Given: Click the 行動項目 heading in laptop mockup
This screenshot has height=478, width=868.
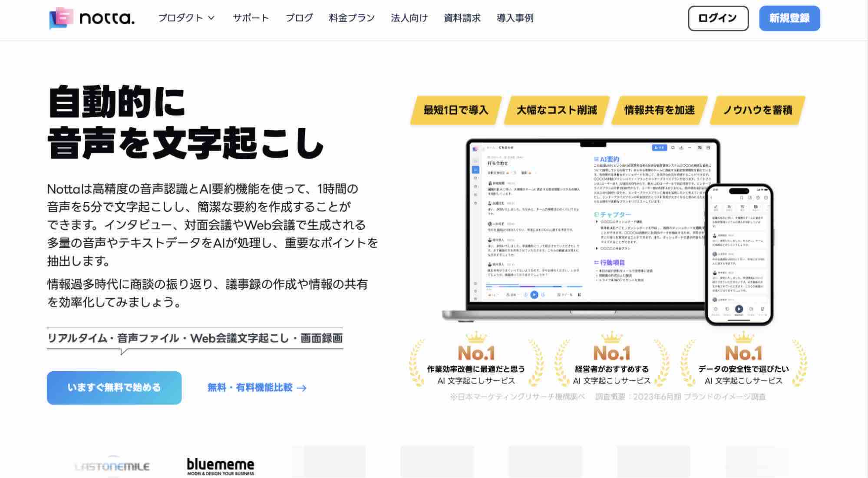Looking at the screenshot, I should [609, 262].
